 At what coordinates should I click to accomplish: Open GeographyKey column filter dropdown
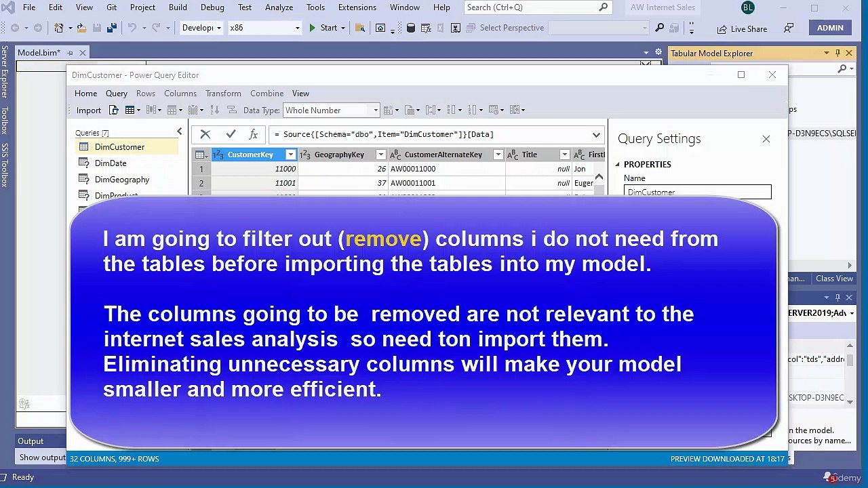(x=381, y=155)
